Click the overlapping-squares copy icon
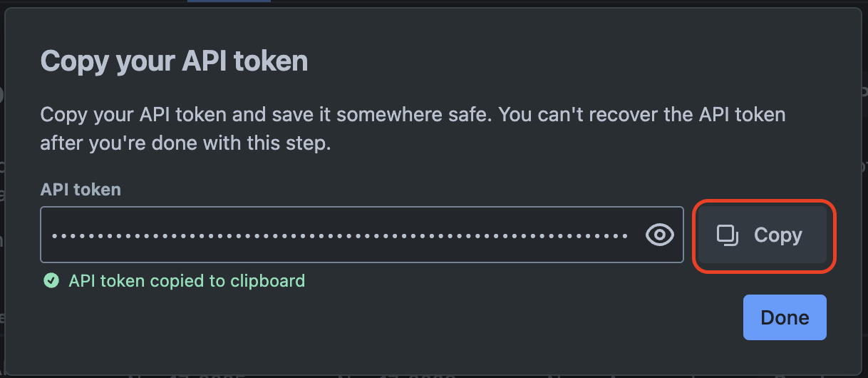The width and height of the screenshot is (868, 378). click(727, 235)
